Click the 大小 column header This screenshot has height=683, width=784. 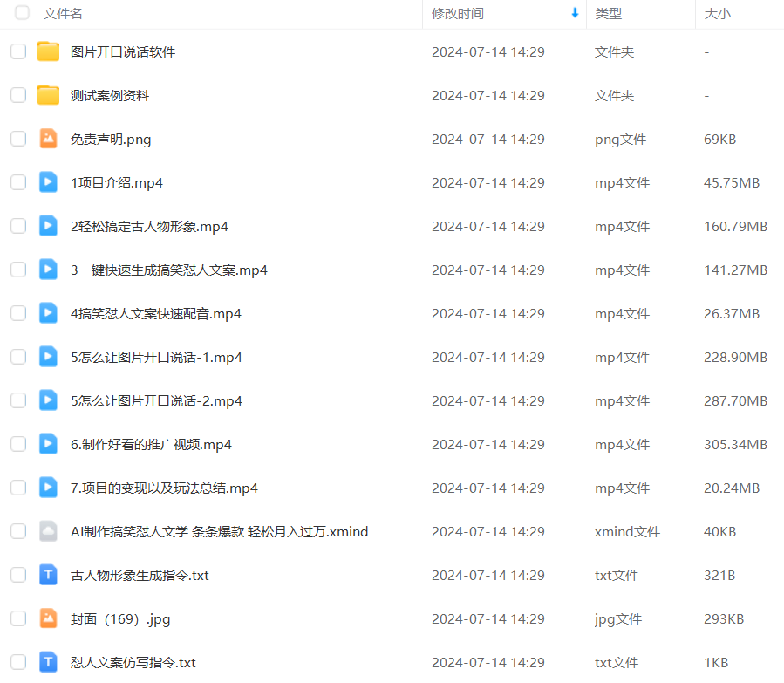pos(717,13)
